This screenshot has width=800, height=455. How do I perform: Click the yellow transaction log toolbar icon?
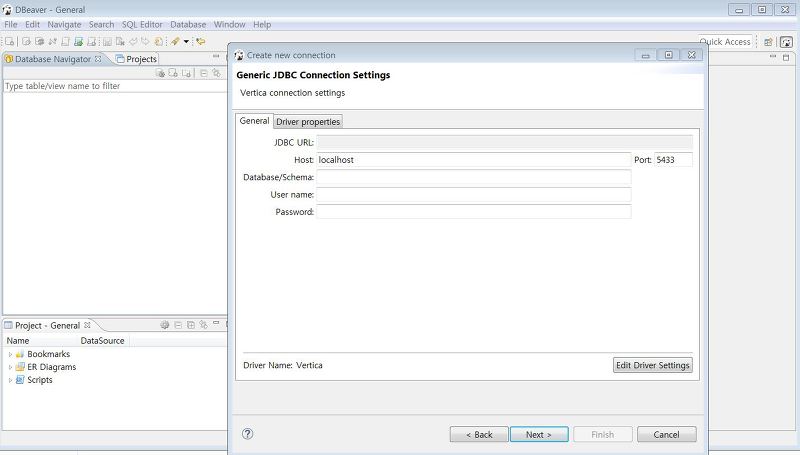tap(159, 41)
